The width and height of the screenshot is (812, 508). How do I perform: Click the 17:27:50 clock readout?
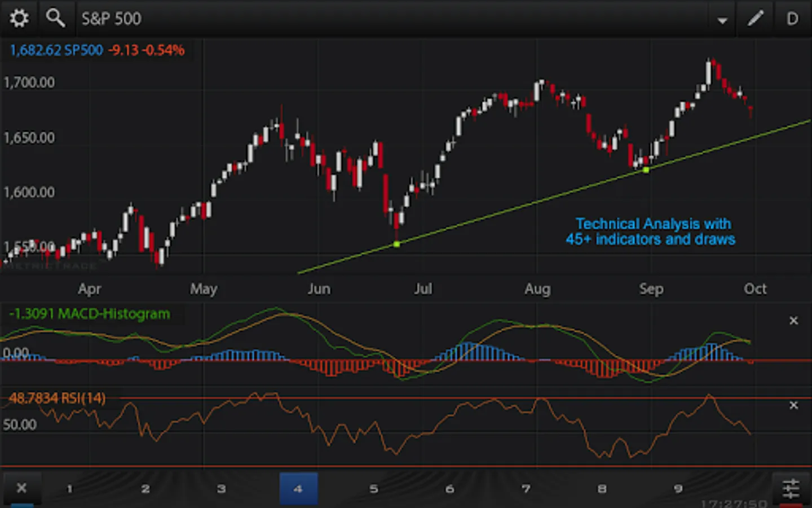click(x=734, y=502)
